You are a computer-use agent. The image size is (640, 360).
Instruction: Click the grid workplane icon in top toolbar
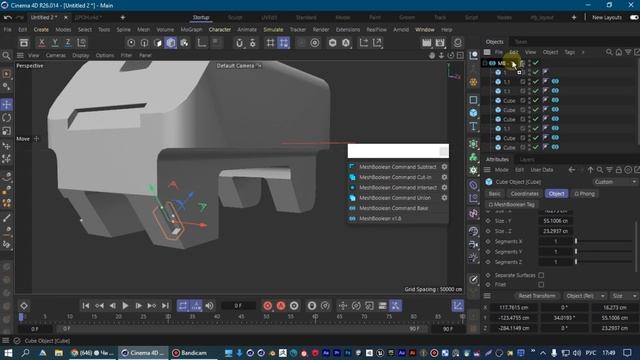(x=270, y=42)
